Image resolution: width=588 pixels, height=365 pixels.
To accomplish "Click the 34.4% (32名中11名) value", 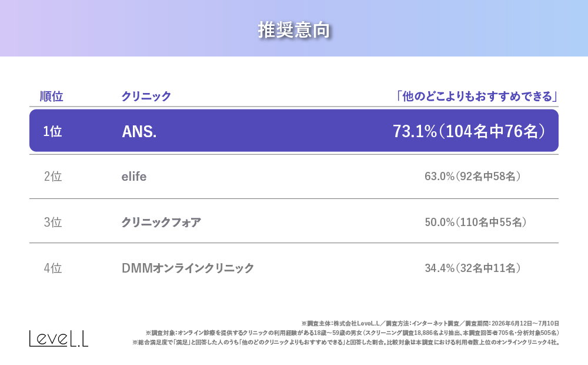I will click(473, 268).
